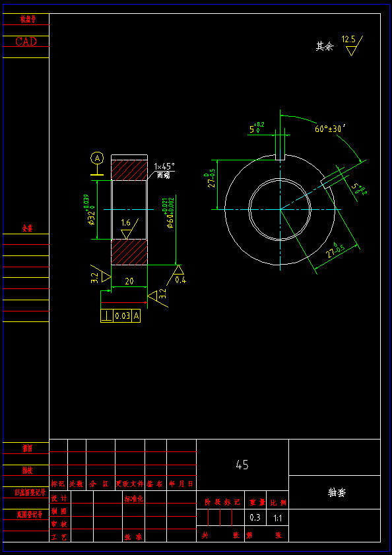Click the upper hatched section area
Viewport: 392px width, 555px height.
click(129, 170)
